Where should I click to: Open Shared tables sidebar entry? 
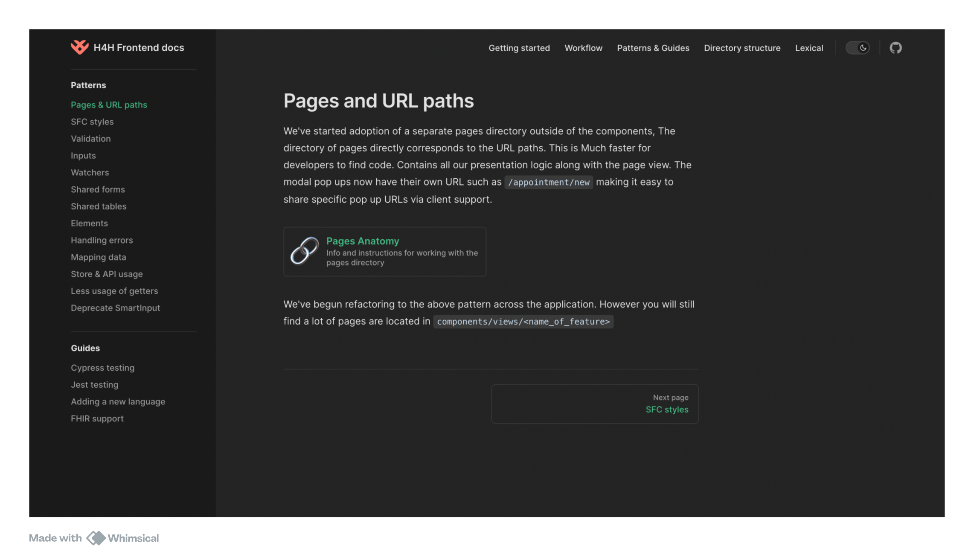coord(99,206)
